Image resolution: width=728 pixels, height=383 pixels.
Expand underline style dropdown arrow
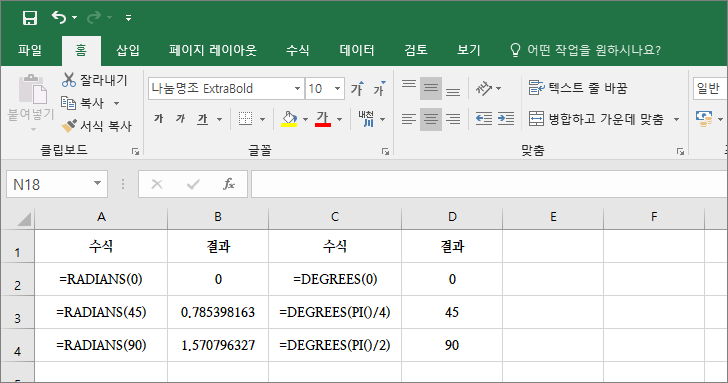tap(219, 119)
